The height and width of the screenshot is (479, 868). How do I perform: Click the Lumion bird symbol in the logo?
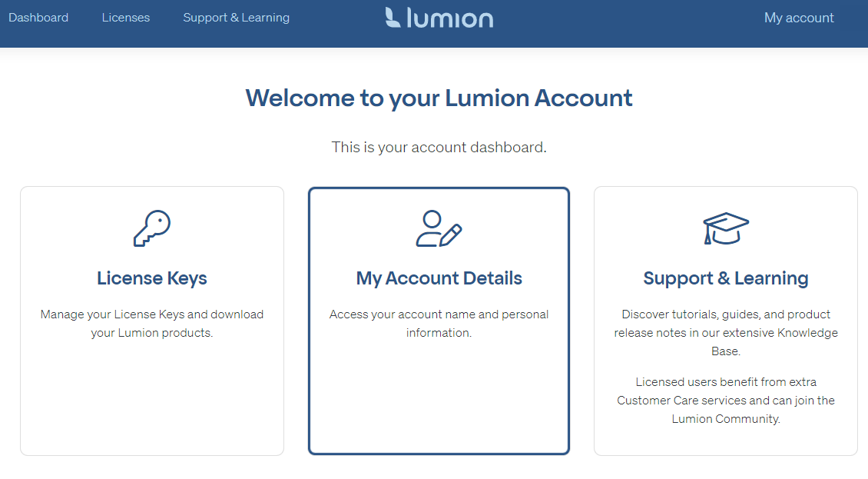[x=392, y=18]
